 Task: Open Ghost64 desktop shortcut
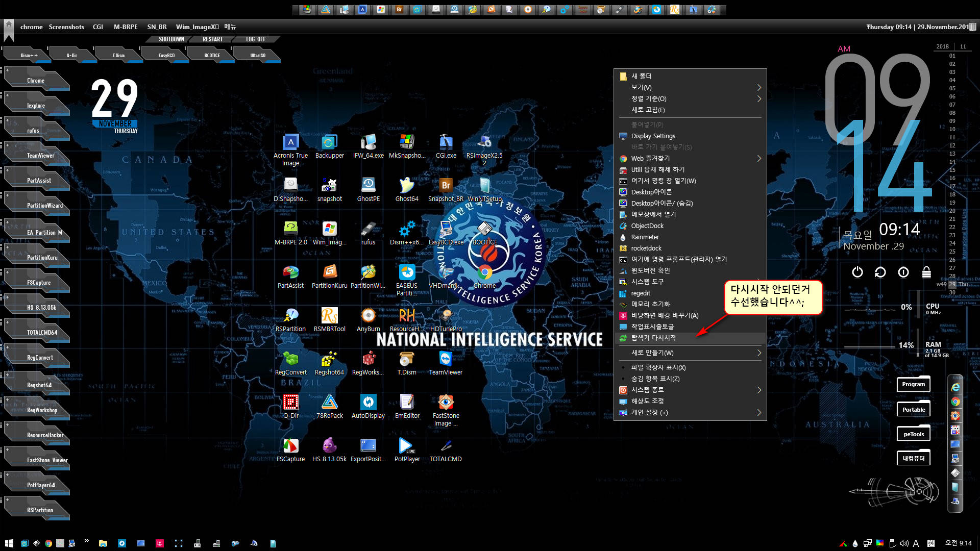tap(407, 190)
